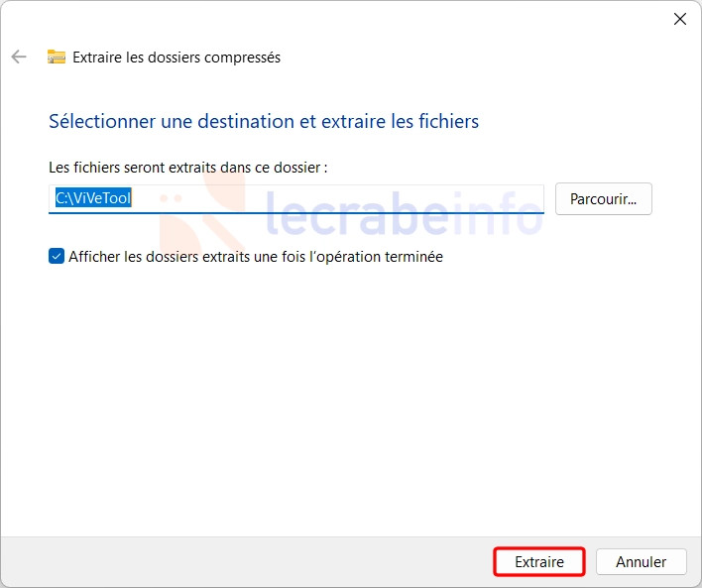
Task: Click the 'Extraire les dossiers compressés' title
Action: [x=176, y=58]
